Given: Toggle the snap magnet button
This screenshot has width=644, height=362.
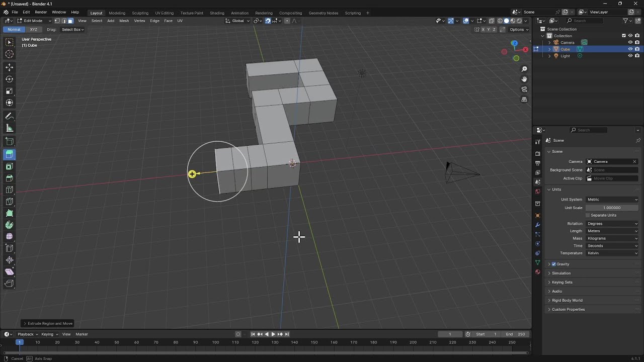Looking at the screenshot, I should coord(268,21).
